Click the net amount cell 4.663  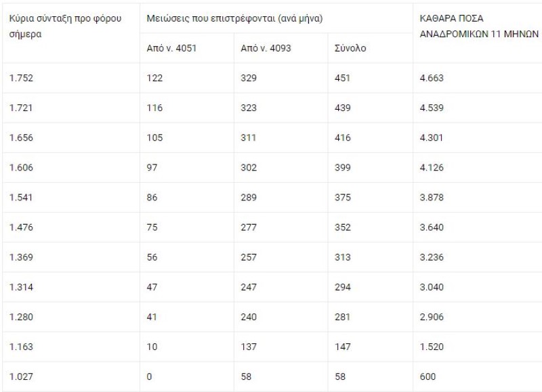(x=432, y=78)
